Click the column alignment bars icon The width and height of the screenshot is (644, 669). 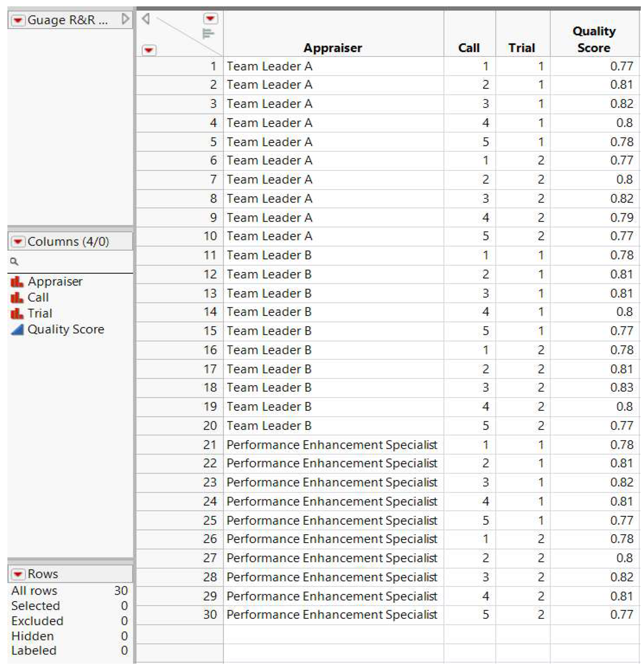point(208,34)
